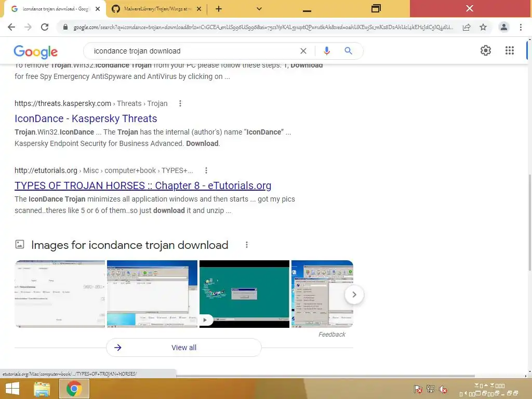
Task: Click the Chrome taskbar icon
Action: pyautogui.click(x=74, y=389)
